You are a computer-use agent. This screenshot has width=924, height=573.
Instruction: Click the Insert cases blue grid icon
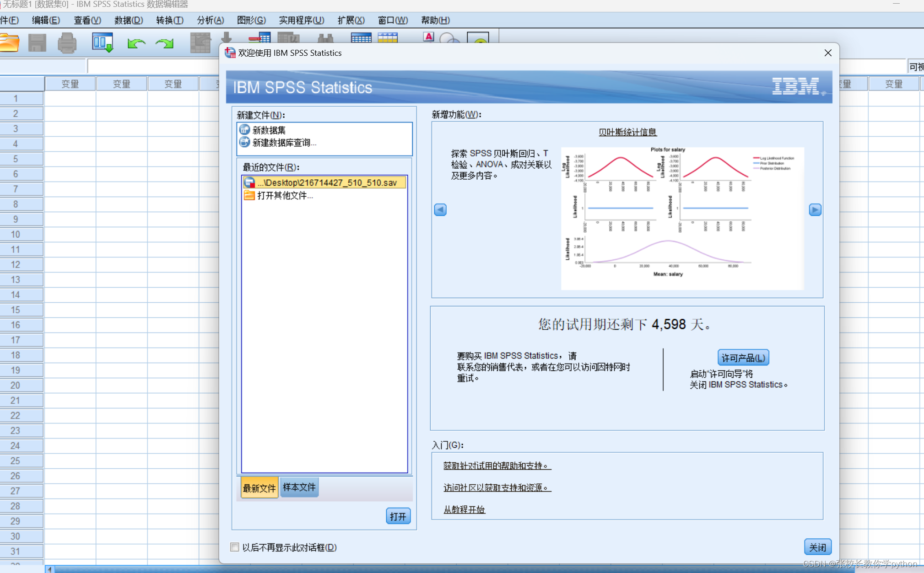[361, 37]
